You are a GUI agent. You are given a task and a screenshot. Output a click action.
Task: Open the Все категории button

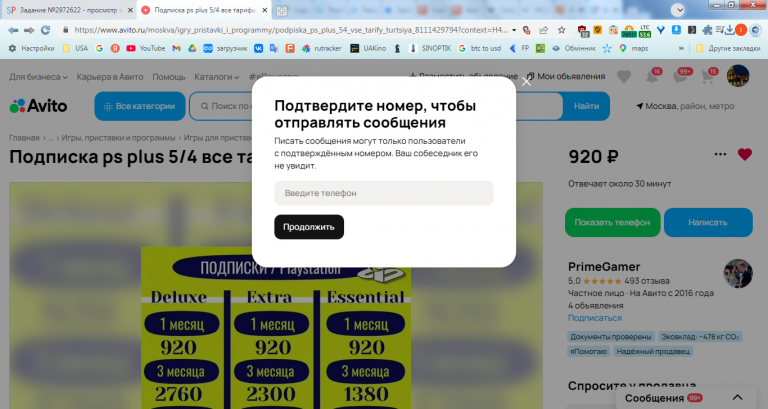pyautogui.click(x=140, y=106)
